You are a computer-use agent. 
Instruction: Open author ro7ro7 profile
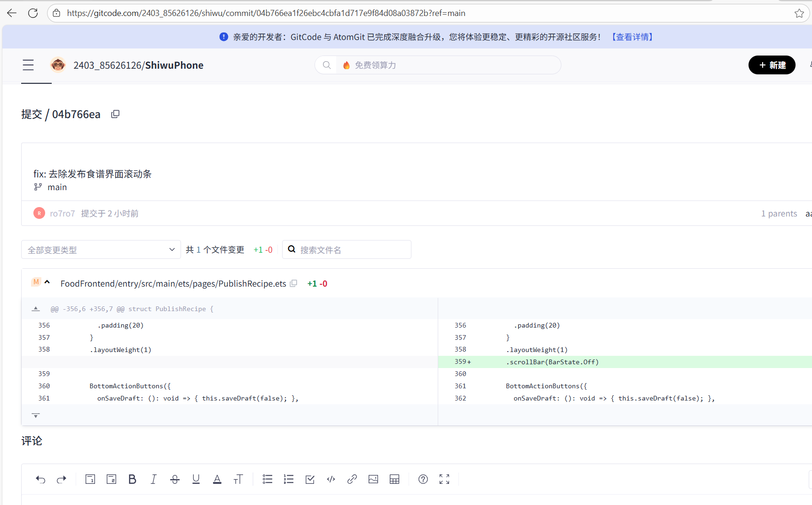click(62, 214)
